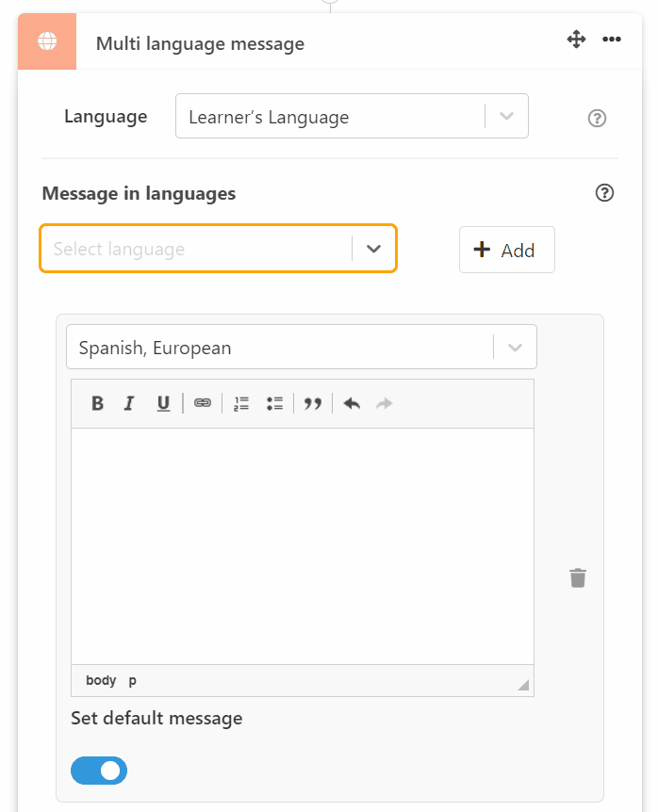The height and width of the screenshot is (812, 658).
Task: Insert a bulleted list
Action: point(275,403)
